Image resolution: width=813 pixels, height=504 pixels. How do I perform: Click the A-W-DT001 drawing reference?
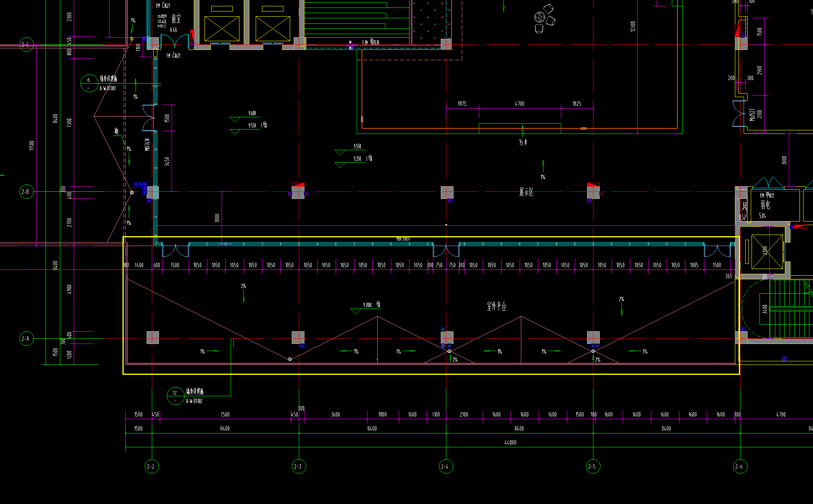tap(108, 88)
